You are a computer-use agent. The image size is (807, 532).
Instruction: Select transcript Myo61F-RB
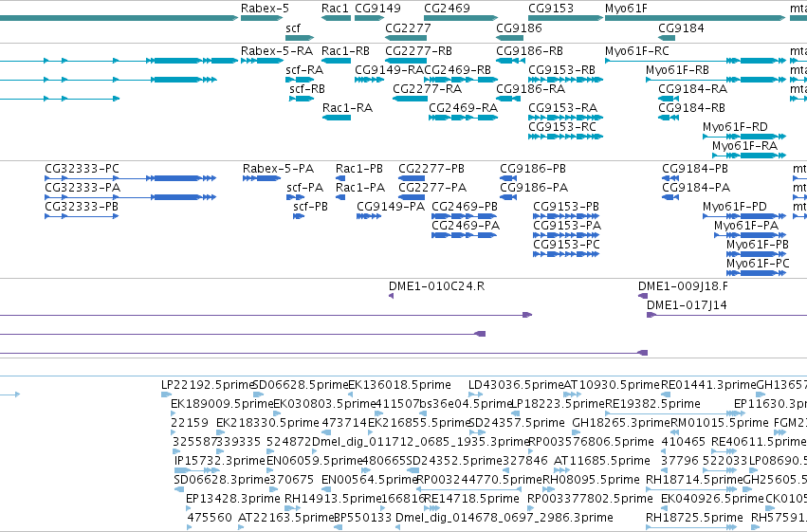pyautogui.click(x=677, y=70)
